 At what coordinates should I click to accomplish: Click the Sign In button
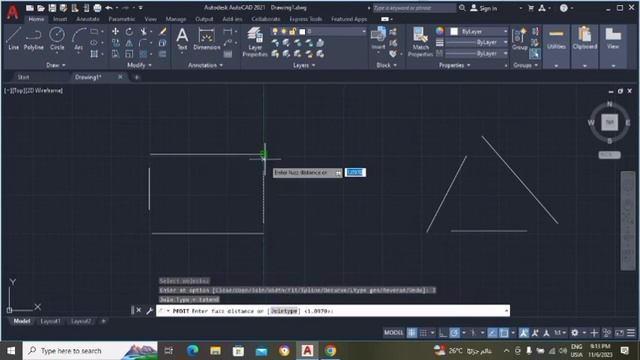[484, 8]
